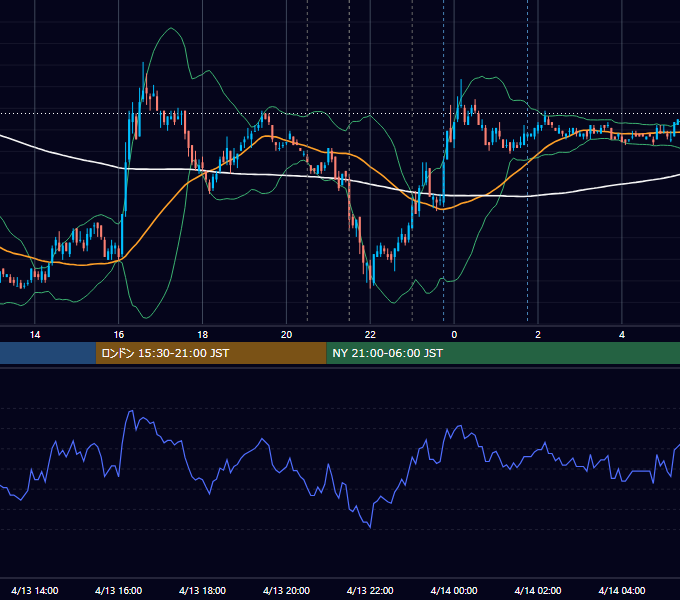Click the 4/14 00:00 date label
Image resolution: width=680 pixels, height=600 pixels.
point(454,590)
